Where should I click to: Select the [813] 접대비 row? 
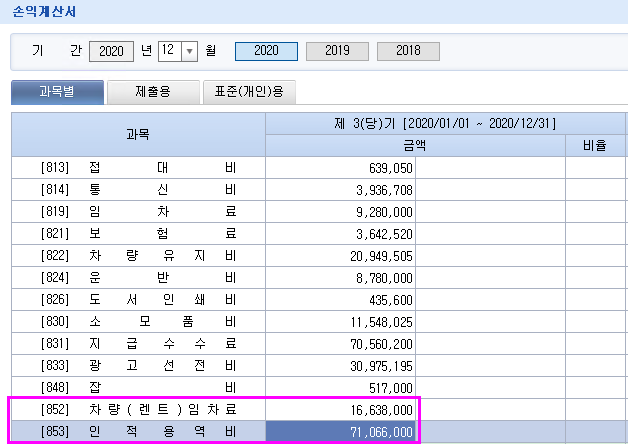click(x=138, y=168)
